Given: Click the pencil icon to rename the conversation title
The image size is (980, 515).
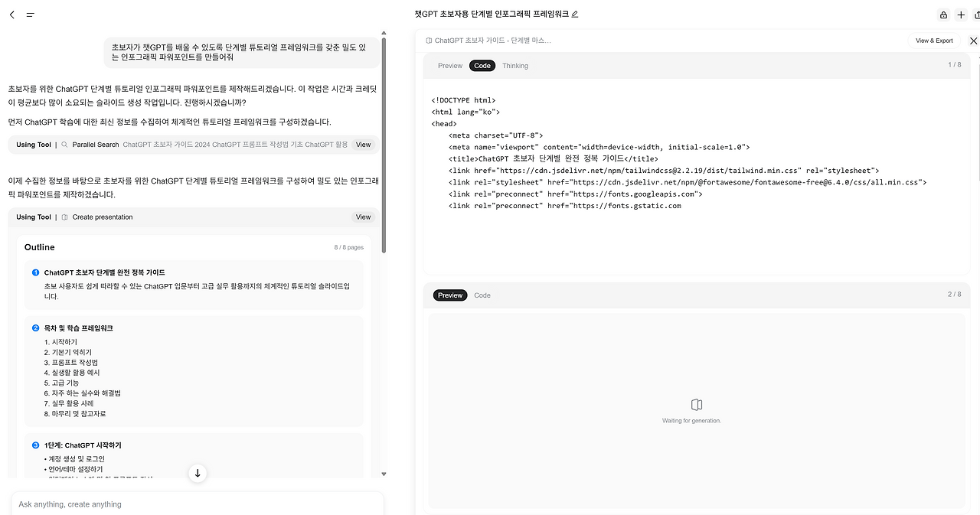Looking at the screenshot, I should coord(574,13).
